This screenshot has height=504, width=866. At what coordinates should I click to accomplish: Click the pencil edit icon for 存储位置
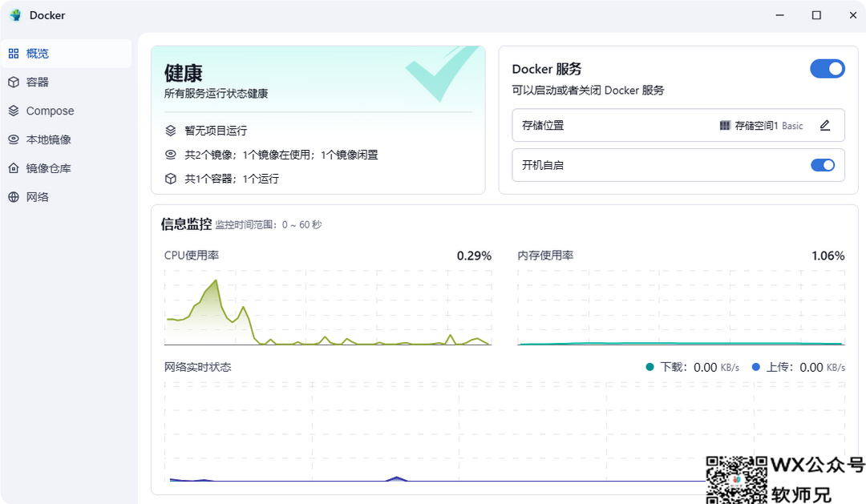[824, 125]
